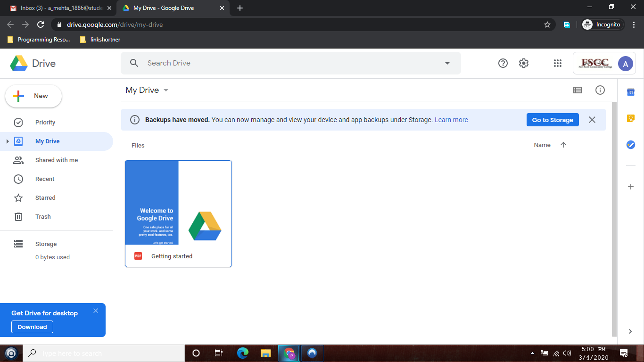Click the Help question mark icon
This screenshot has width=644, height=362.
pos(503,63)
